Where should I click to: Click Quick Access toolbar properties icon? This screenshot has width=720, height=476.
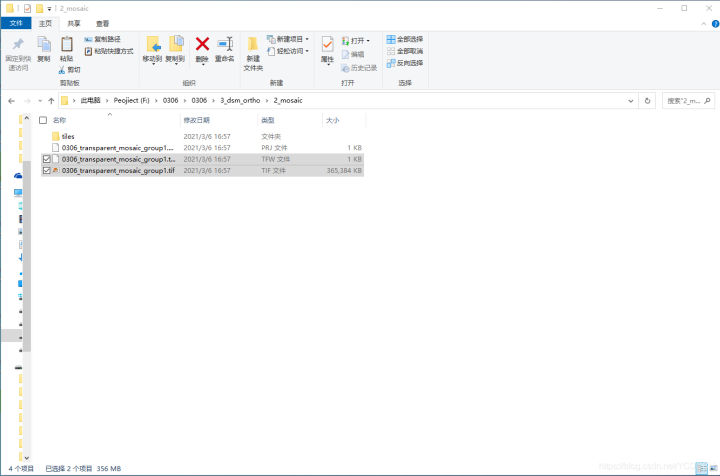28,8
